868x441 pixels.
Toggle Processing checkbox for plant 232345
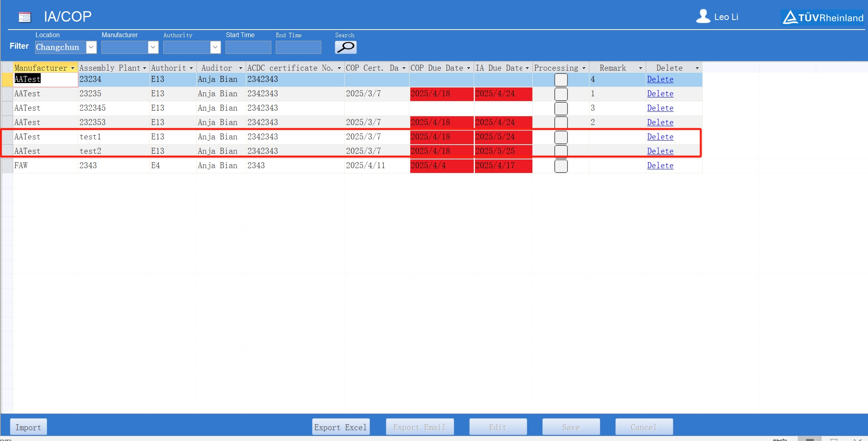(561, 108)
